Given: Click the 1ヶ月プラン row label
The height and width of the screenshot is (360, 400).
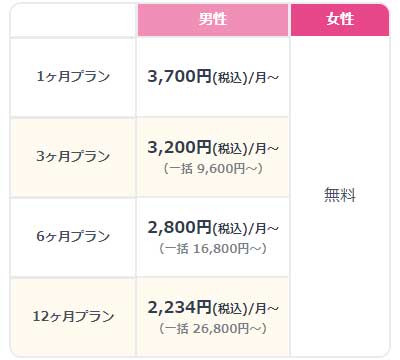Looking at the screenshot, I should point(73,77).
